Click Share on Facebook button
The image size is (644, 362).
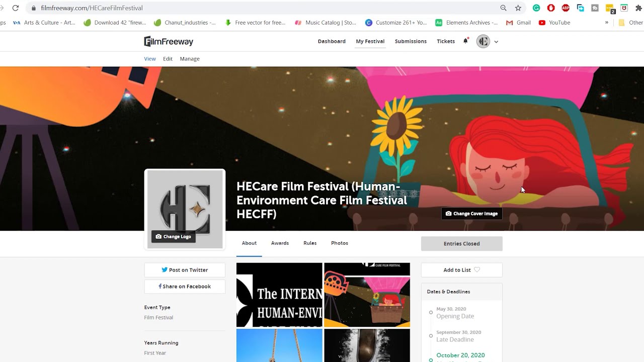[x=185, y=287]
